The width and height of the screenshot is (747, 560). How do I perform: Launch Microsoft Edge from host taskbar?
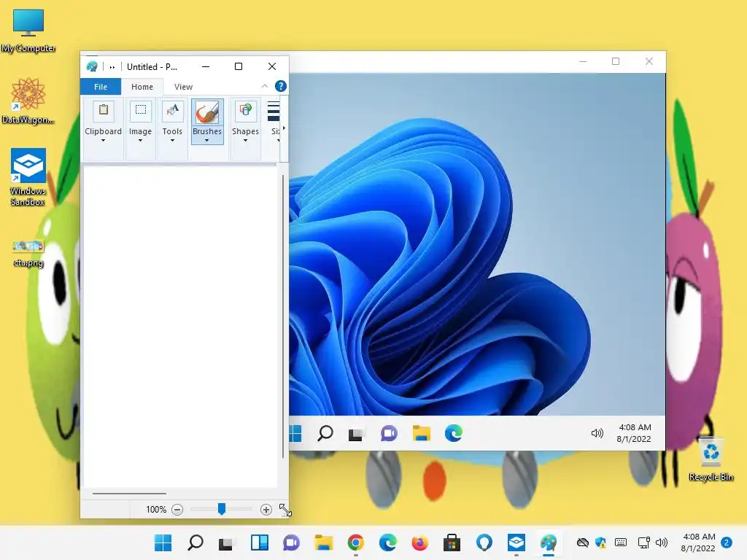(388, 542)
